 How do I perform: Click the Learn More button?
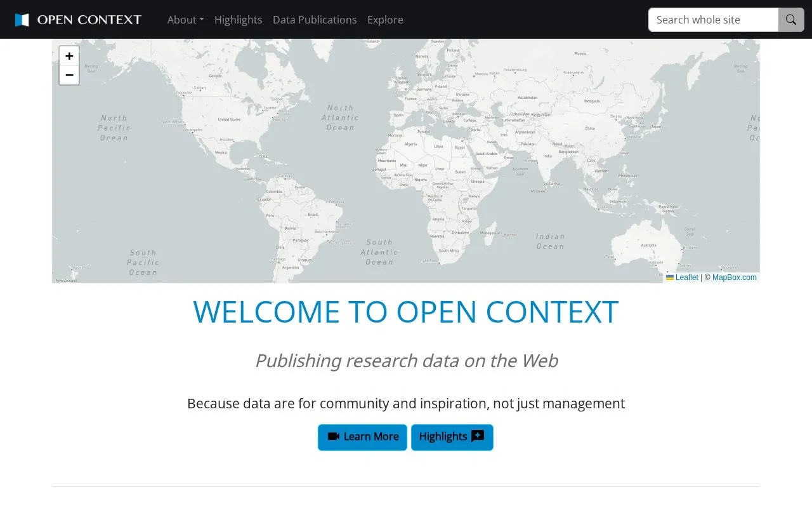pos(362,437)
